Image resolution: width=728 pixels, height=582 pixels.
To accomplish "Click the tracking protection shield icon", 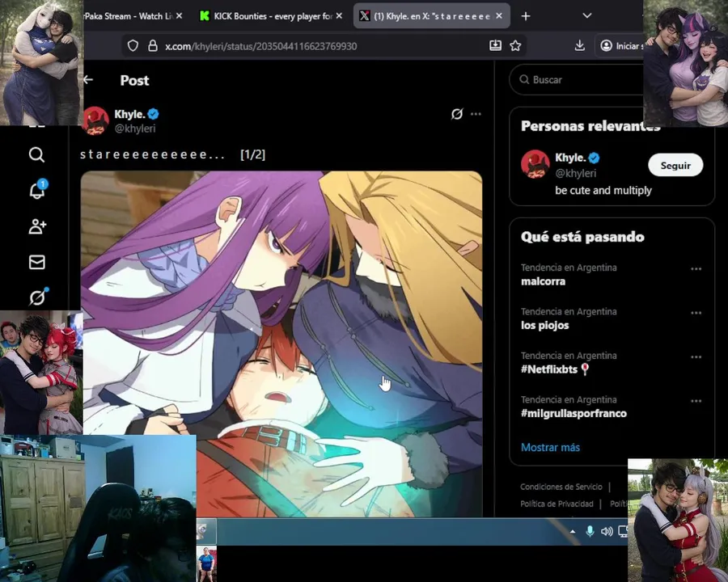I will (x=133, y=45).
